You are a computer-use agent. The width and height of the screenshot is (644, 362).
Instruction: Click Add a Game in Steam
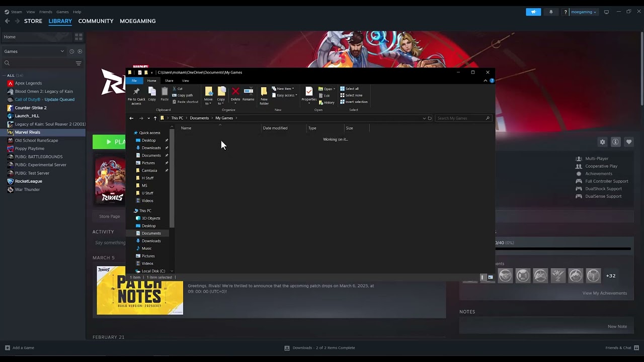click(x=20, y=347)
